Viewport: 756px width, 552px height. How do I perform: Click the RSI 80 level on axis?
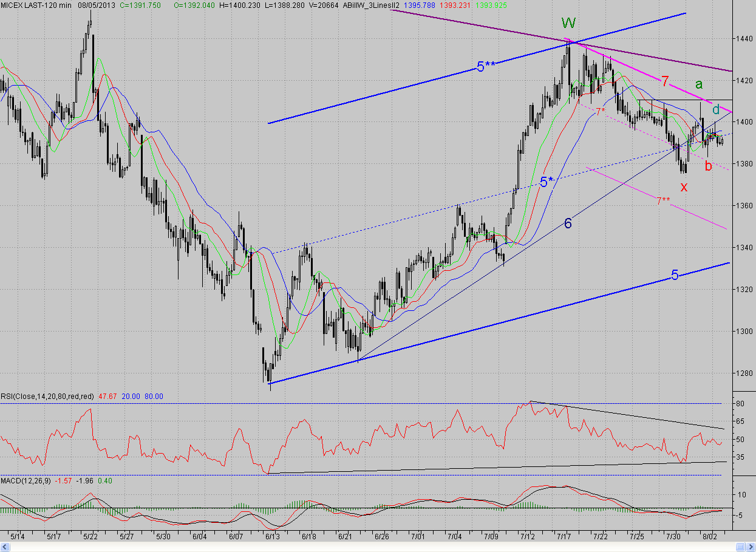[740, 403]
